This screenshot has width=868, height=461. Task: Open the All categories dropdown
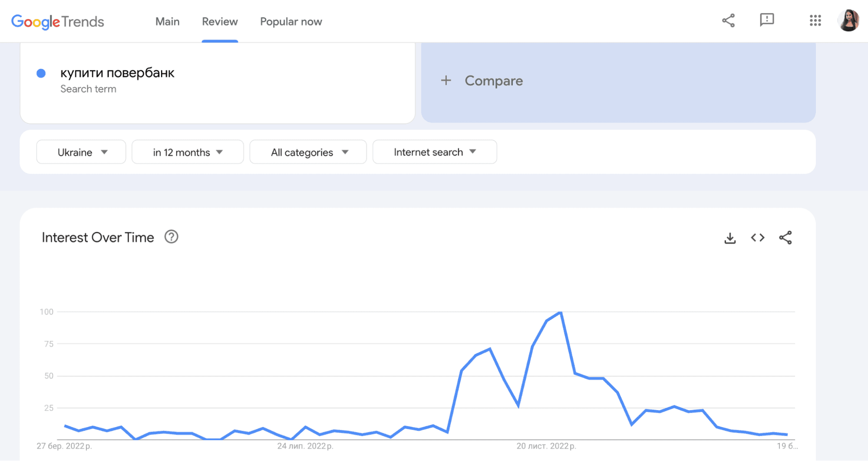(307, 152)
